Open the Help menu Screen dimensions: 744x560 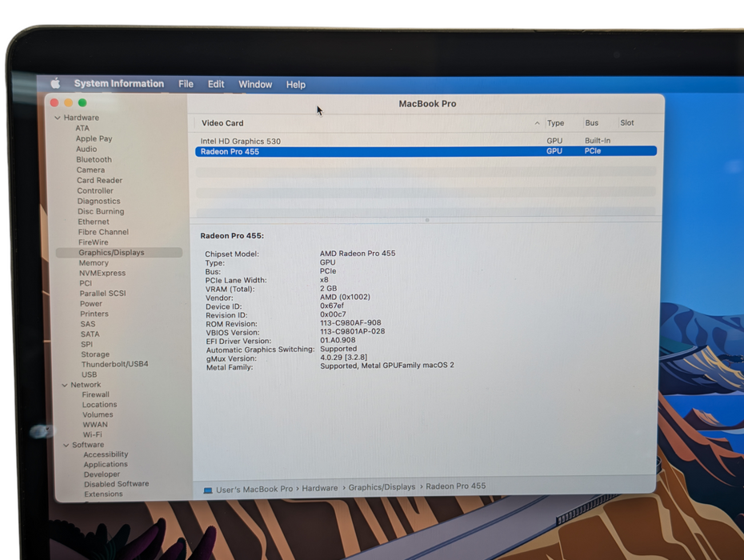pyautogui.click(x=296, y=85)
